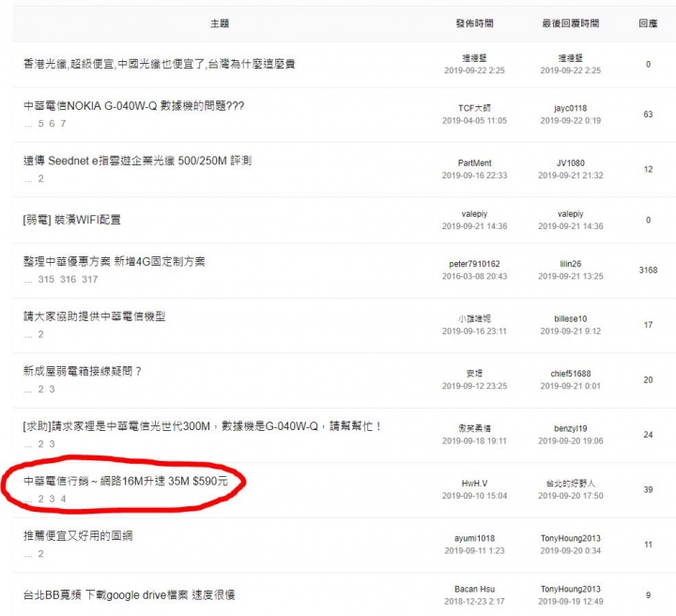The image size is (676, 616).
Task: Click the last reply time 2019-09-20 17:50
Action: [571, 496]
